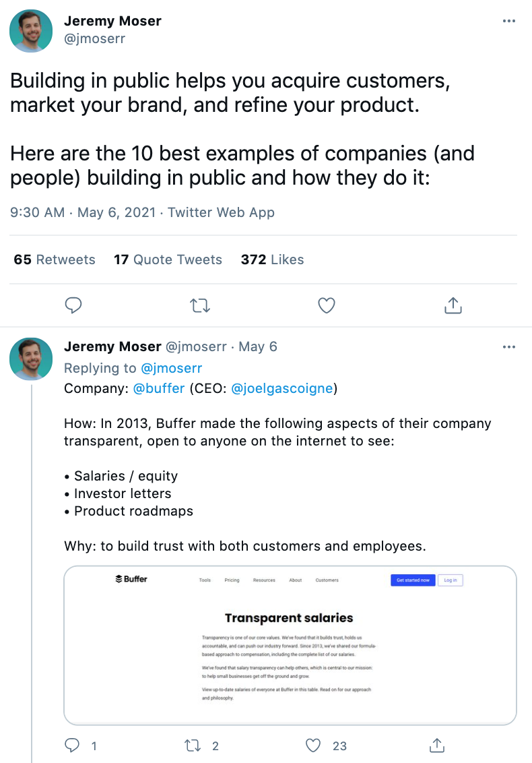The height and width of the screenshot is (763, 532).
Task: Open reply on main tweet
Action: 73,305
